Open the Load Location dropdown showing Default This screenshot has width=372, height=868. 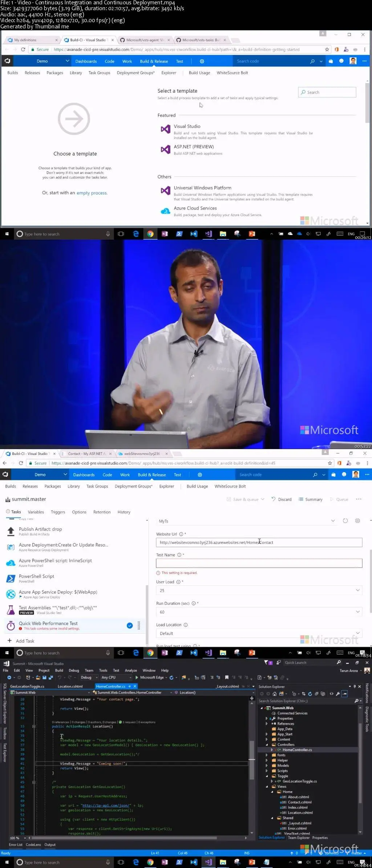(259, 633)
